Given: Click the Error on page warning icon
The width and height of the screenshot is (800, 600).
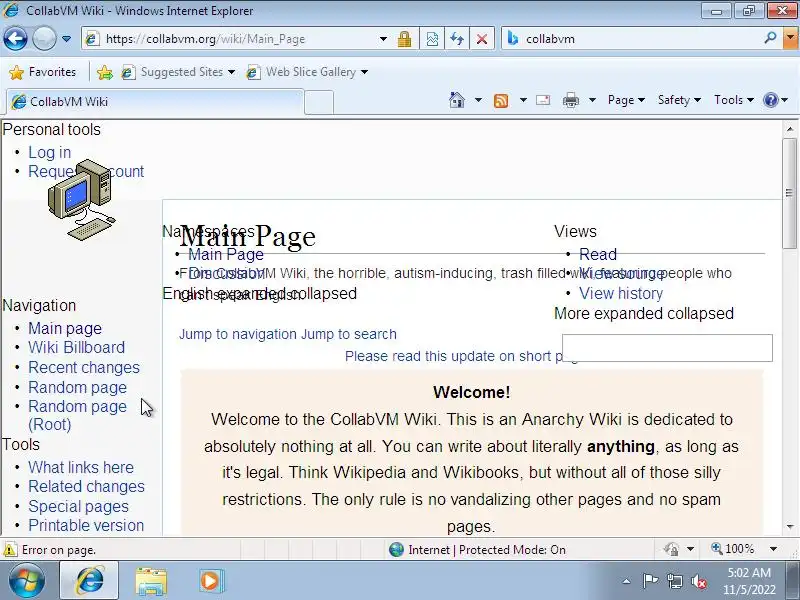Looking at the screenshot, I should (x=10, y=550).
